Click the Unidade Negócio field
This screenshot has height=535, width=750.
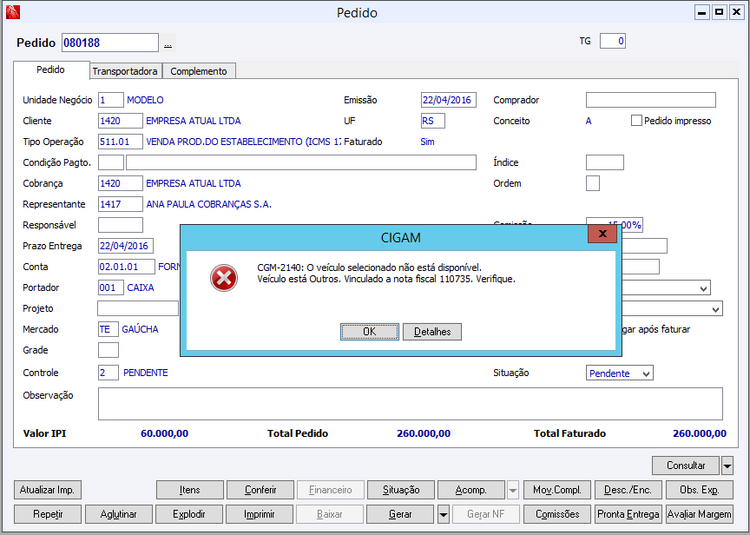[x=111, y=100]
